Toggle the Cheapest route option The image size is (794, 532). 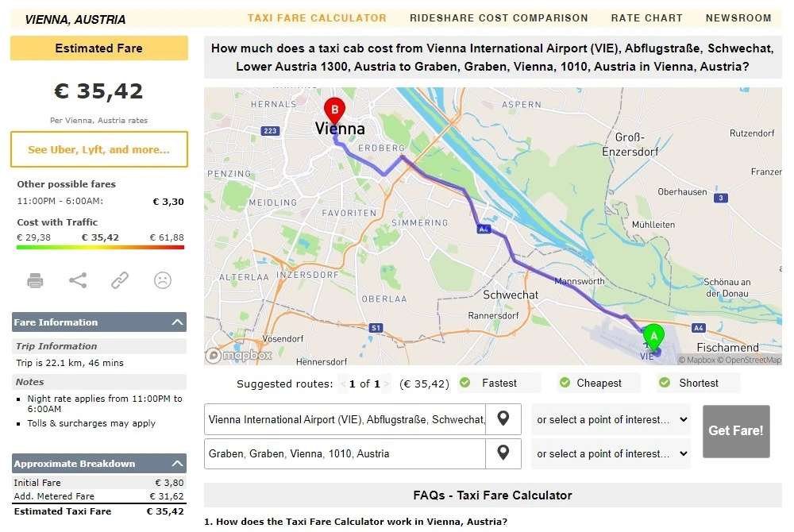pos(599,383)
